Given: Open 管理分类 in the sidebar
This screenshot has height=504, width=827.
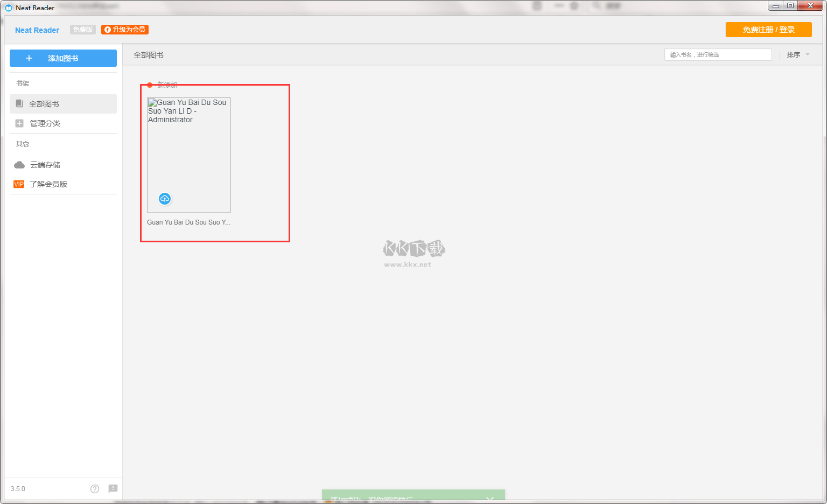Looking at the screenshot, I should pos(63,123).
